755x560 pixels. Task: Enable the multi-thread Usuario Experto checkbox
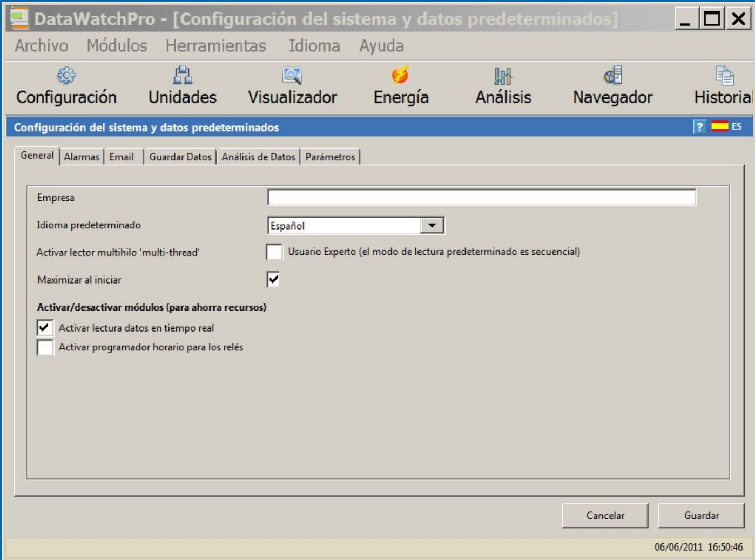(274, 252)
